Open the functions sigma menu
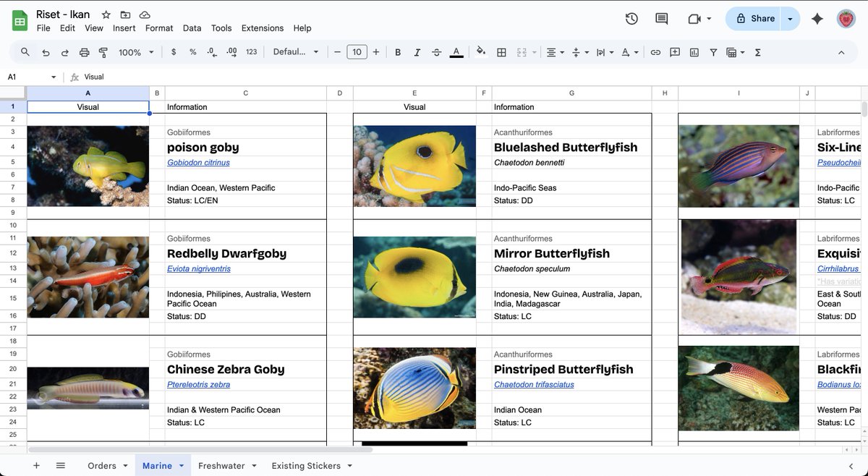Screen dimensions: 868x476 758,52
